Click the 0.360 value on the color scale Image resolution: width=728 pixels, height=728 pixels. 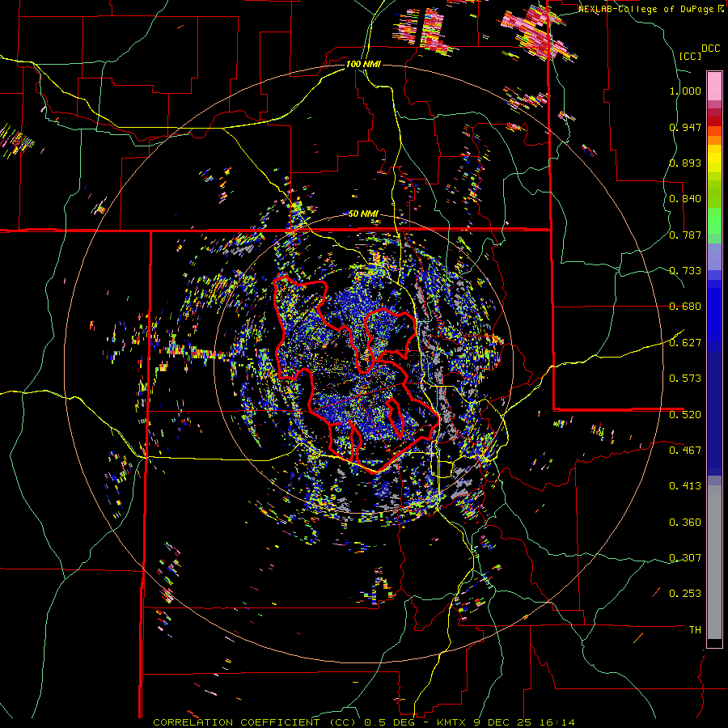(685, 523)
